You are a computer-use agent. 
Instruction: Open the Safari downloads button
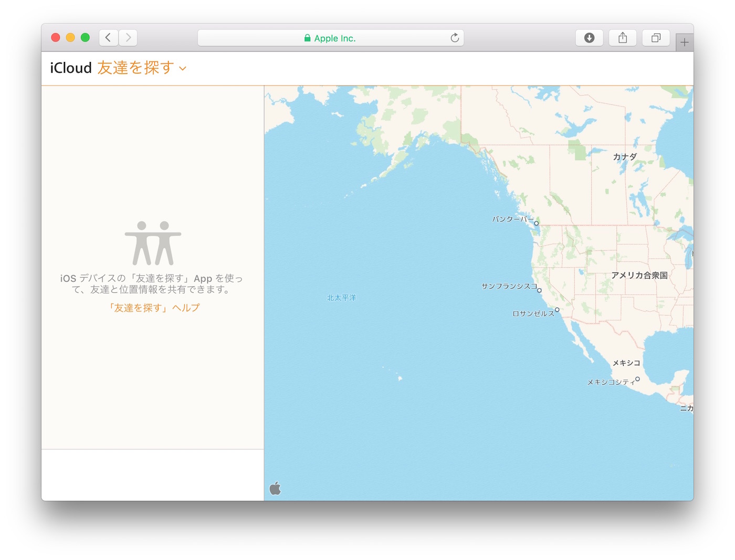(590, 38)
